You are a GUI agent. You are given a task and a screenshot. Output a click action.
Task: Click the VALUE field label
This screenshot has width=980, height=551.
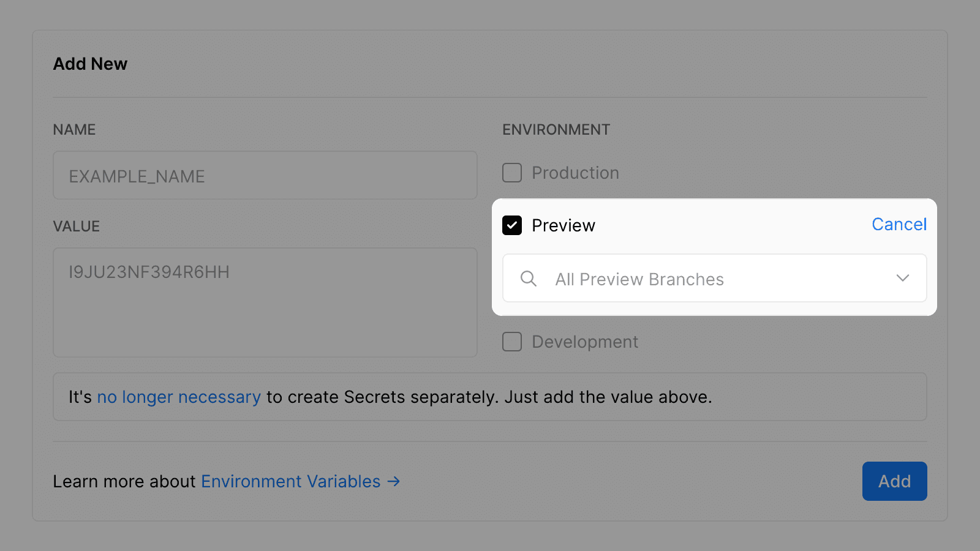point(76,227)
